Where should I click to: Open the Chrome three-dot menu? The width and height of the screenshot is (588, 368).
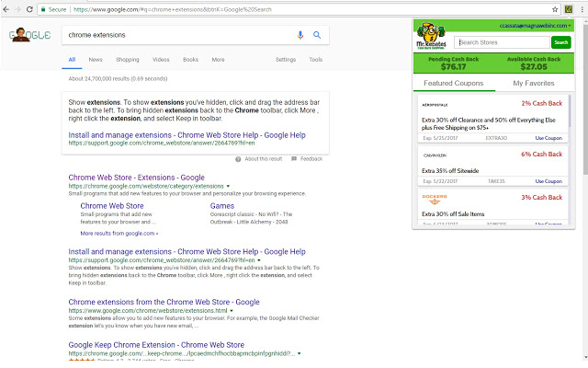582,9
